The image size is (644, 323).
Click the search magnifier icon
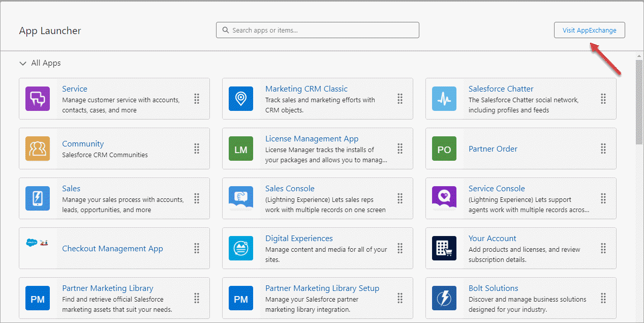(x=226, y=30)
